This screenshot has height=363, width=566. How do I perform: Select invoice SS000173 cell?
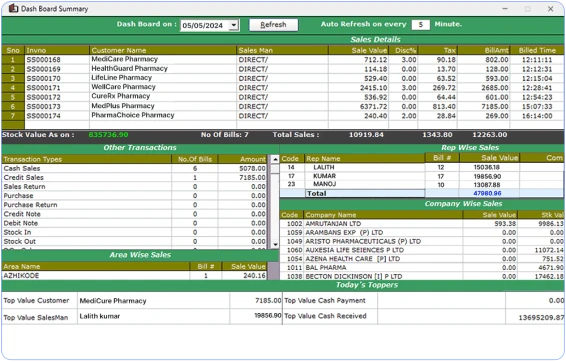pyautogui.click(x=57, y=106)
